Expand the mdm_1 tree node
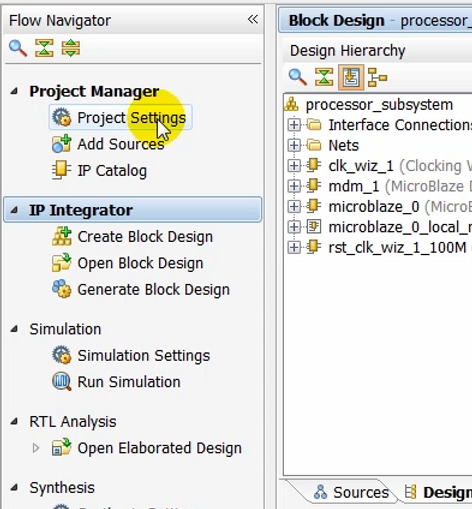 294,186
